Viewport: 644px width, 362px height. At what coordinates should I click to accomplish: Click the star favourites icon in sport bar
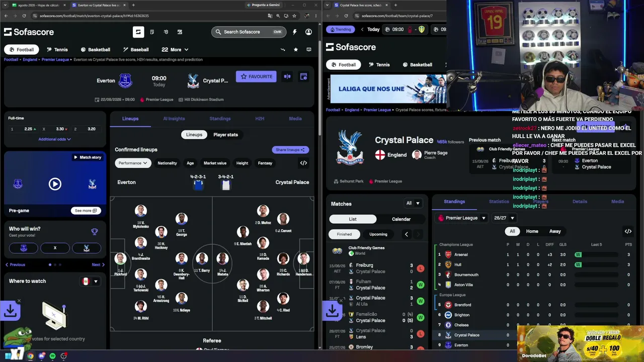[295, 49]
